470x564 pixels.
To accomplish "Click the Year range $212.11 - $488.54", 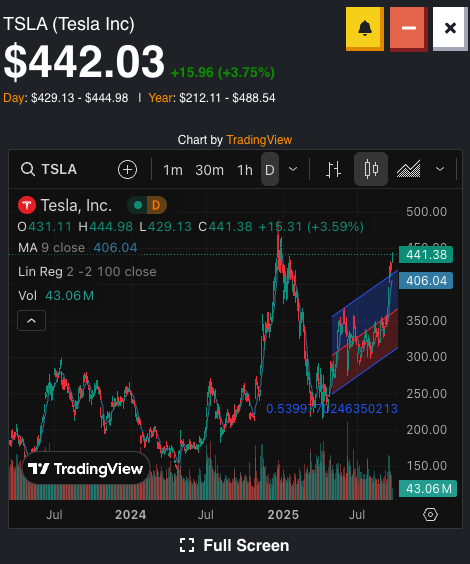I will click(x=212, y=98).
